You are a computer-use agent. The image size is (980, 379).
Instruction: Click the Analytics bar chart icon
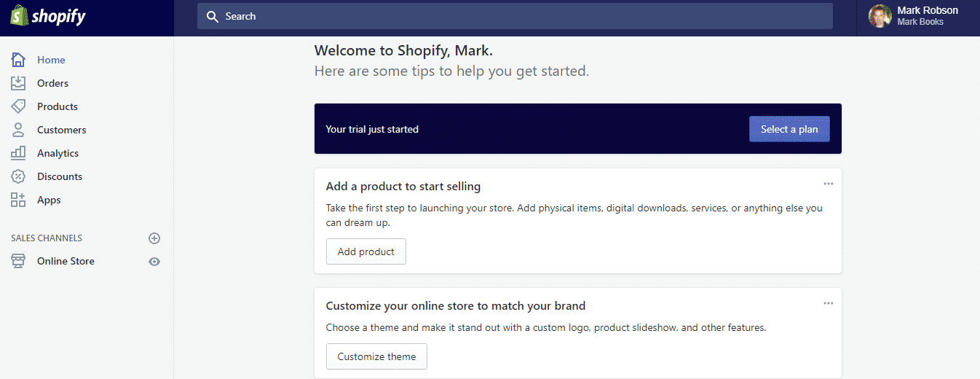(18, 153)
